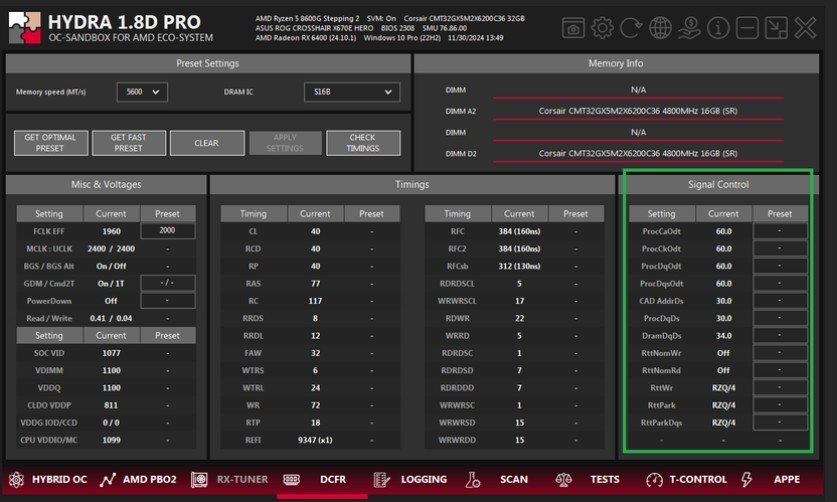
Task: Click the DramDqDs current value 34.0
Action: [724, 336]
